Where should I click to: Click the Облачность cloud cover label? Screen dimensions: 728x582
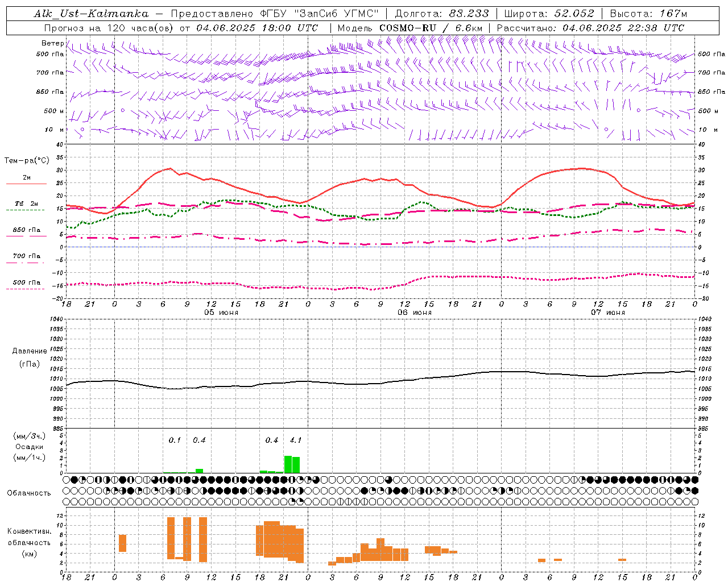(x=29, y=493)
